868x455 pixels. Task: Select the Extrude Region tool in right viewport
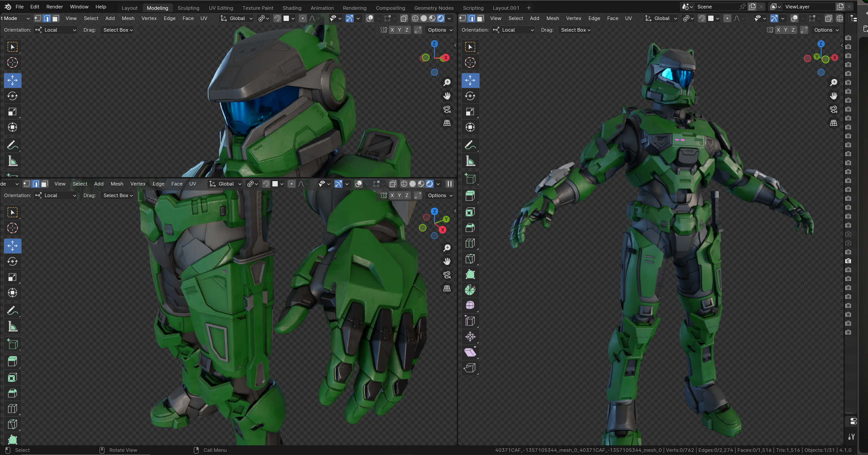[470, 195]
